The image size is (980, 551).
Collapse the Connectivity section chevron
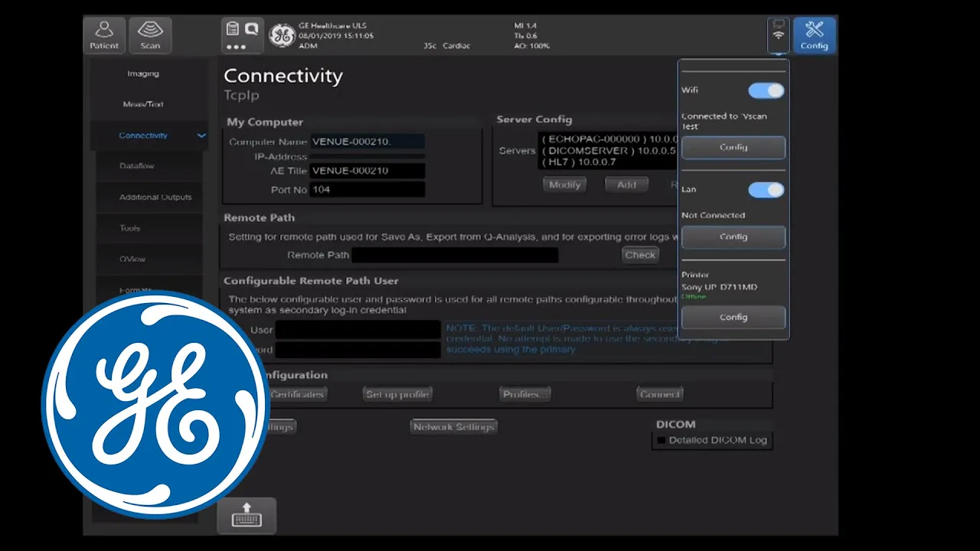pos(201,135)
